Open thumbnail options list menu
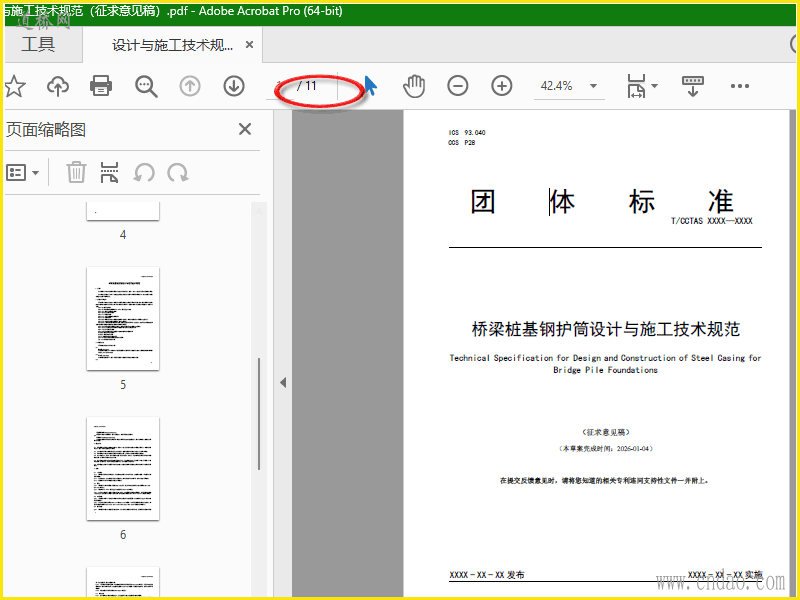Image resolution: width=800 pixels, height=600 pixels. pyautogui.click(x=22, y=172)
